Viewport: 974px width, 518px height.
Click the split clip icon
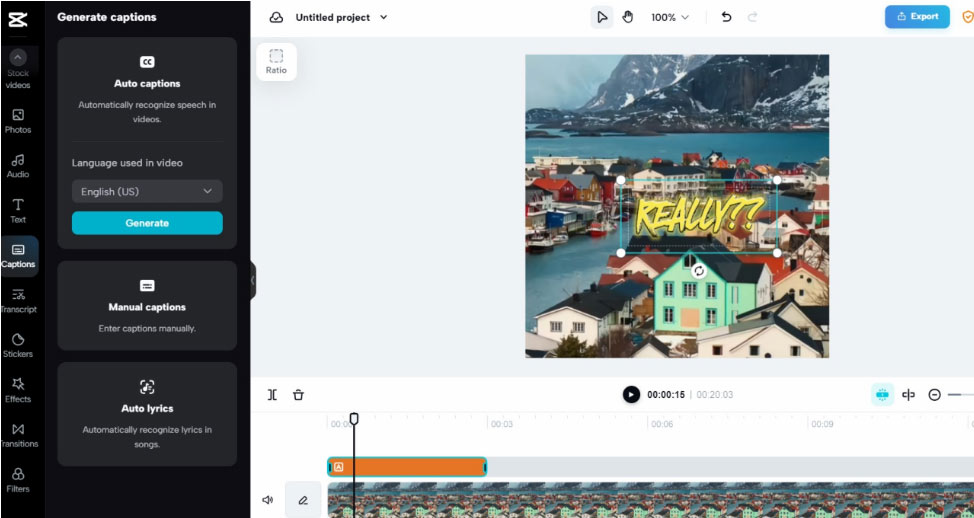pos(272,395)
